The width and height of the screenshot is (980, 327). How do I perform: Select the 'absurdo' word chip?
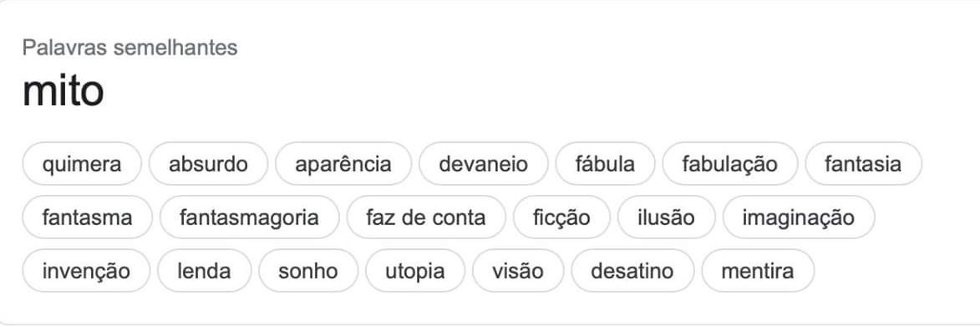tap(208, 164)
